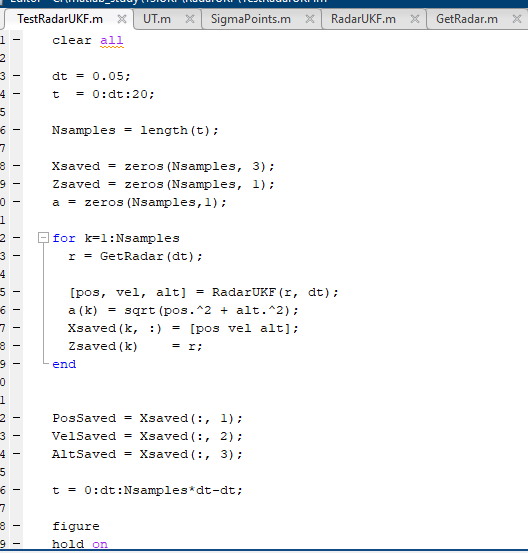Click 'on' keyword after hold
The image size is (528, 553).
100,544
